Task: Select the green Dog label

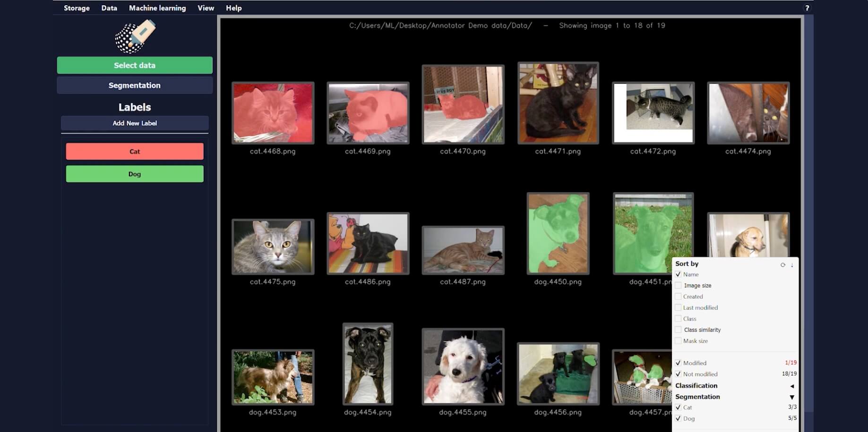Action: [x=135, y=174]
